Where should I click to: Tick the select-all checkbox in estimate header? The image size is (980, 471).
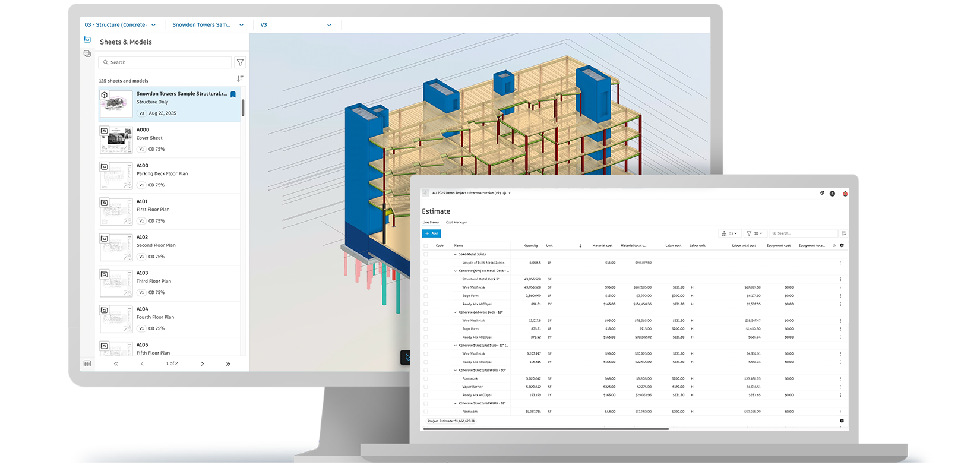tap(426, 245)
